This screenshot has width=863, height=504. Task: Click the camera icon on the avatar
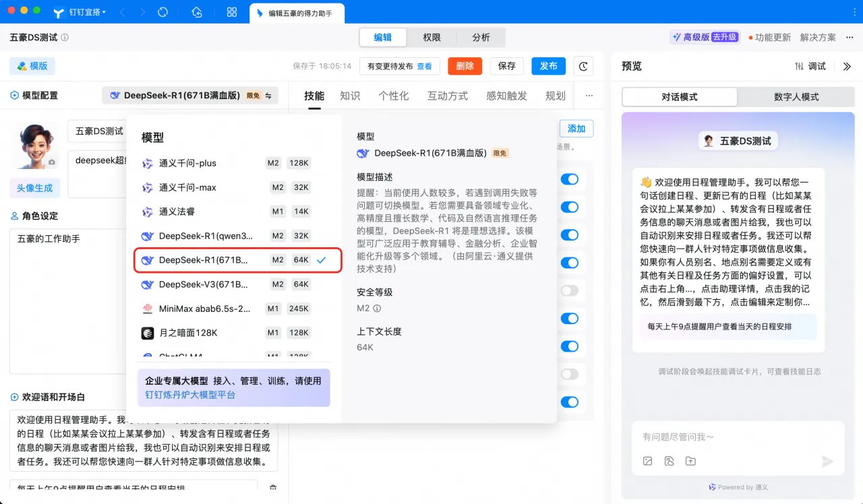click(51, 162)
